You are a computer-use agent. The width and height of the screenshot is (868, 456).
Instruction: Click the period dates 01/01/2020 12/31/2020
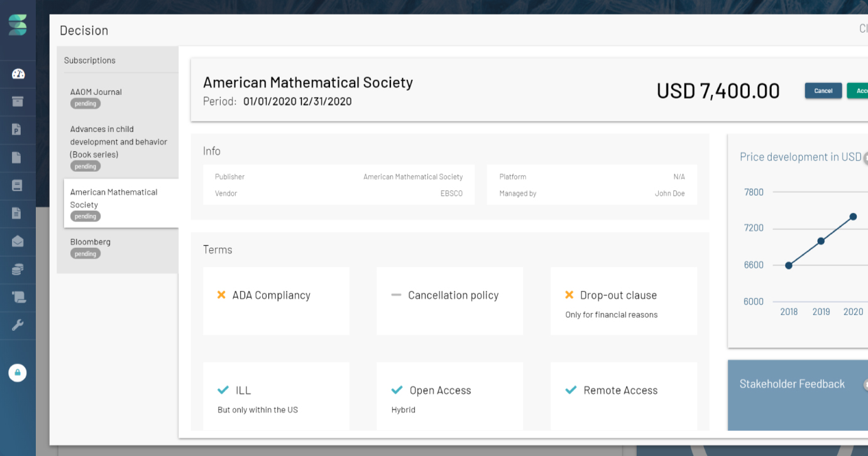(x=297, y=101)
